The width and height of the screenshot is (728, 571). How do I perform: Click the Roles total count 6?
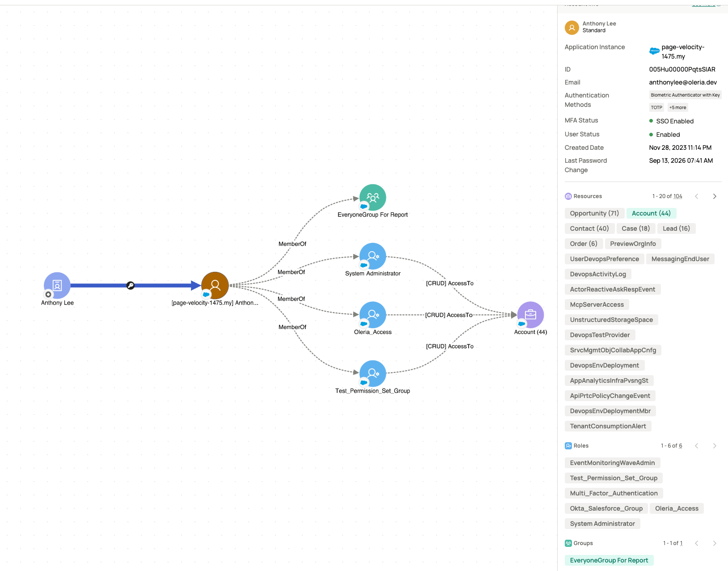coord(681,446)
